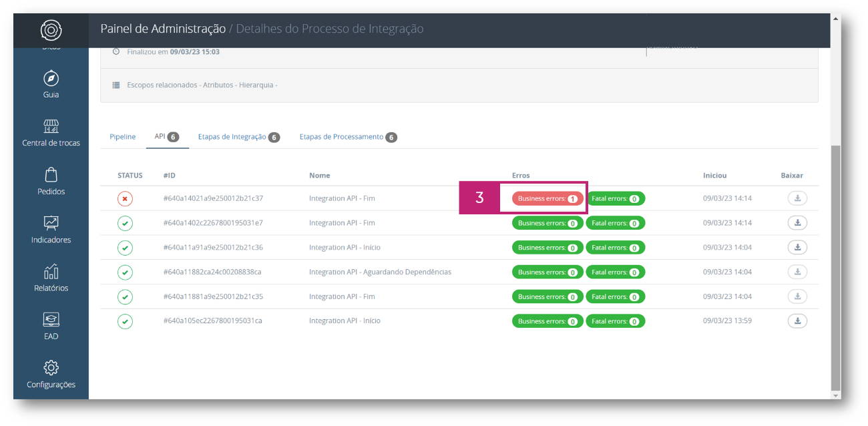The image size is (868, 426).
Task: Click Business errors badge for #640a11a91a9e250012b21c36
Action: coord(548,248)
